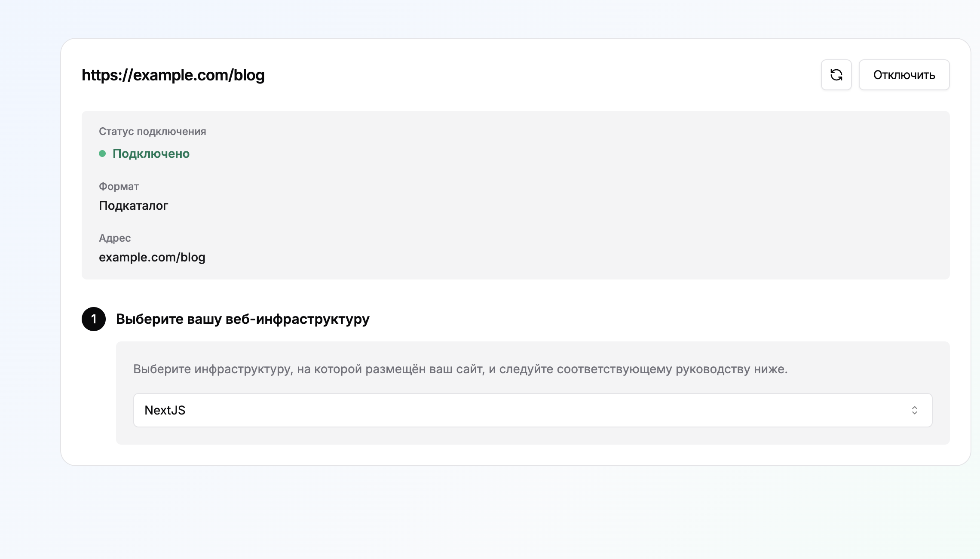Click the Отключить button
This screenshot has height=559, width=980.
point(904,75)
